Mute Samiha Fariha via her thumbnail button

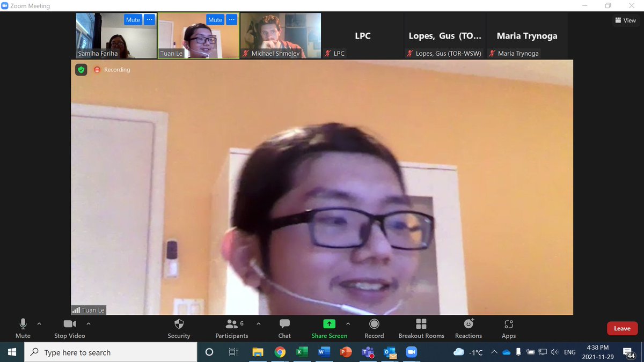(x=133, y=20)
